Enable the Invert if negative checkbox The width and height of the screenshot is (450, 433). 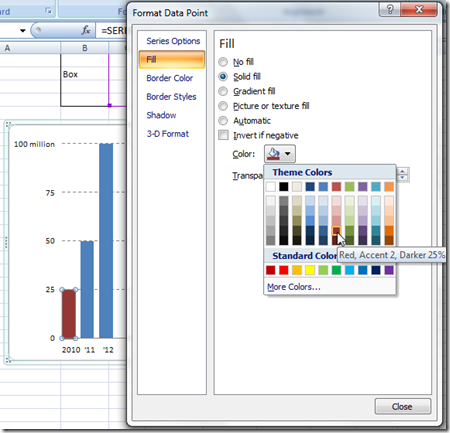(x=223, y=135)
